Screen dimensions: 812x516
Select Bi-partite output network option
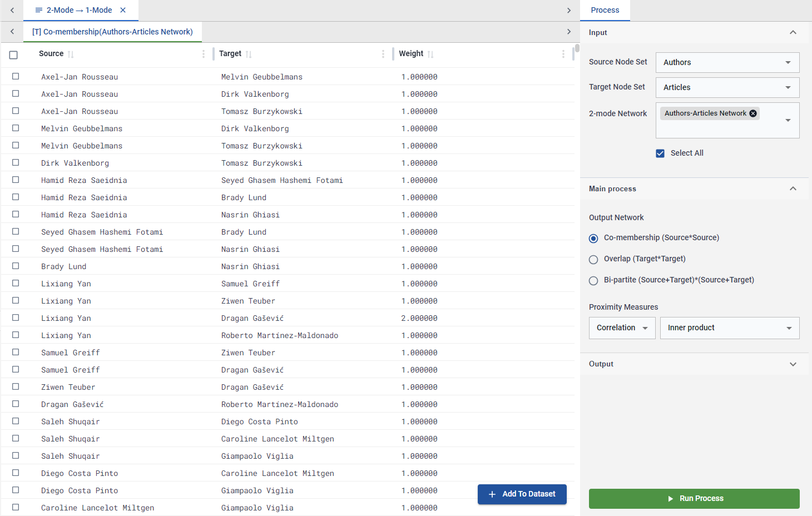click(593, 280)
